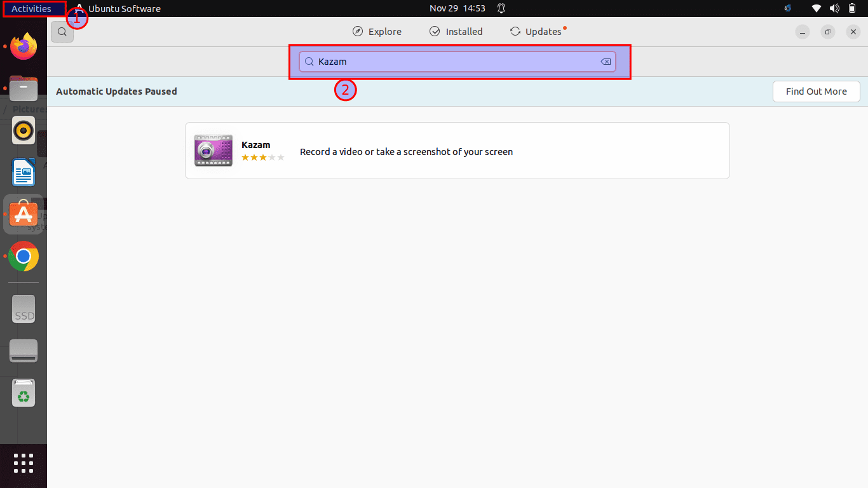Click the tray indicator left of Wi-Fi
This screenshot has height=488, width=868.
[x=789, y=9]
